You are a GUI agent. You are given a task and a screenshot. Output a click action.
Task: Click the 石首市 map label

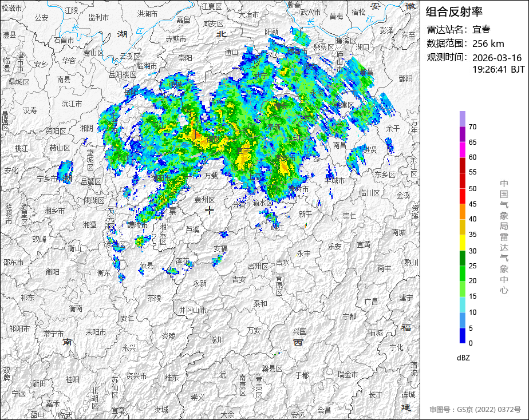64,40
